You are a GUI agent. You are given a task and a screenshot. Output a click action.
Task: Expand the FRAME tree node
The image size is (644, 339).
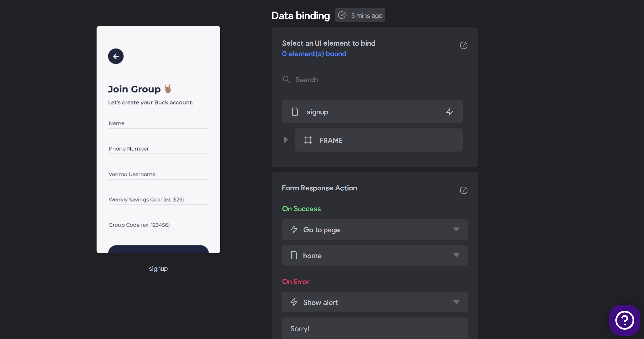pos(286,140)
